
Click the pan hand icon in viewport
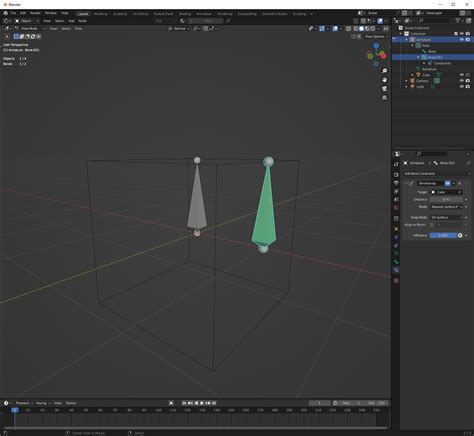[x=384, y=80]
